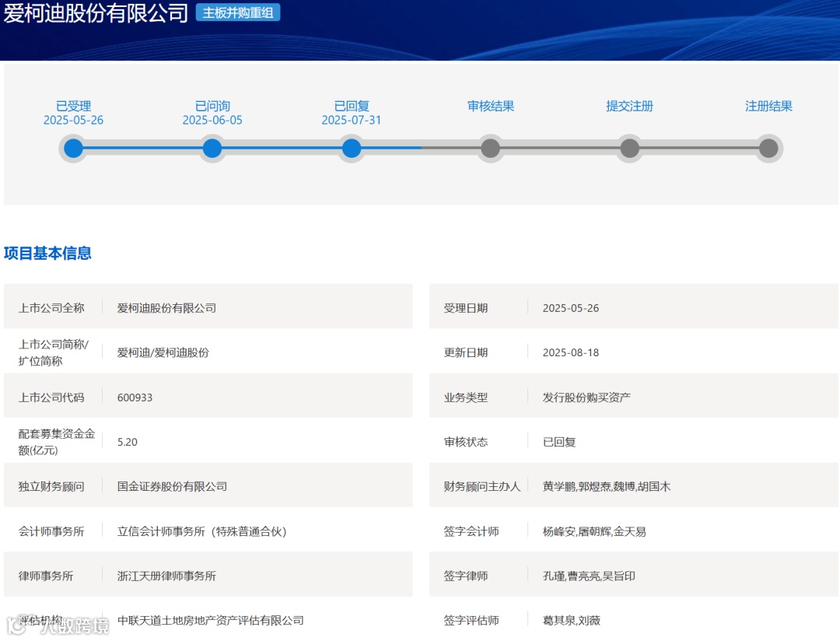Click the 已受理 timeline dot
This screenshot has height=641, width=840.
[73, 149]
